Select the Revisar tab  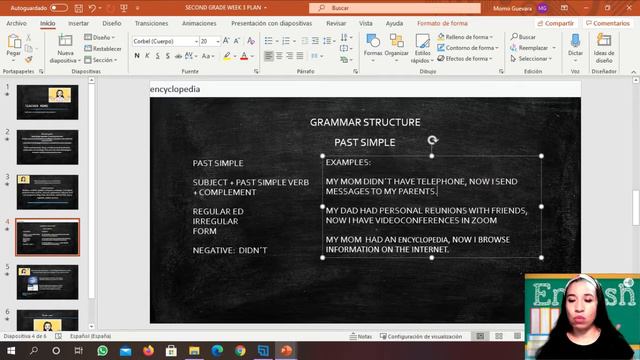coord(336,24)
